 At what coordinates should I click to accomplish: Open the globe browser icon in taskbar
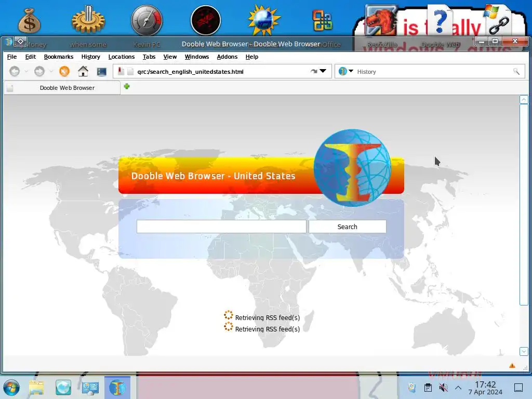[63, 388]
